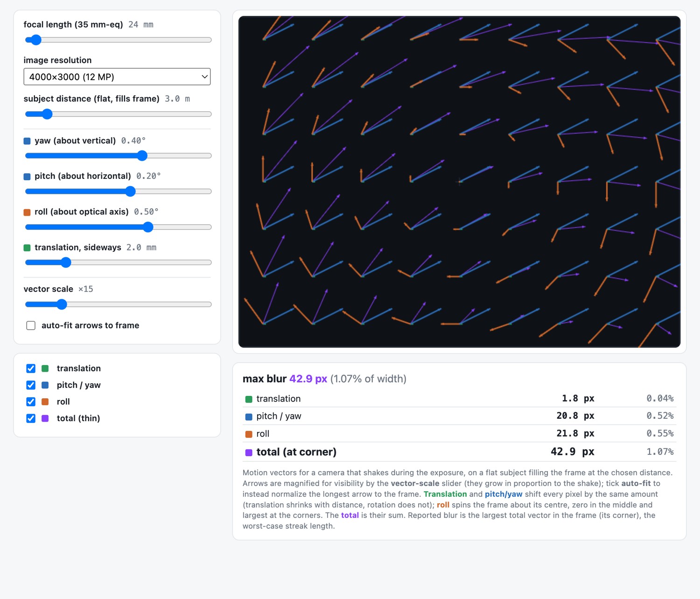
Task: Hide roll vectors via its checkbox
Action: pyautogui.click(x=31, y=402)
